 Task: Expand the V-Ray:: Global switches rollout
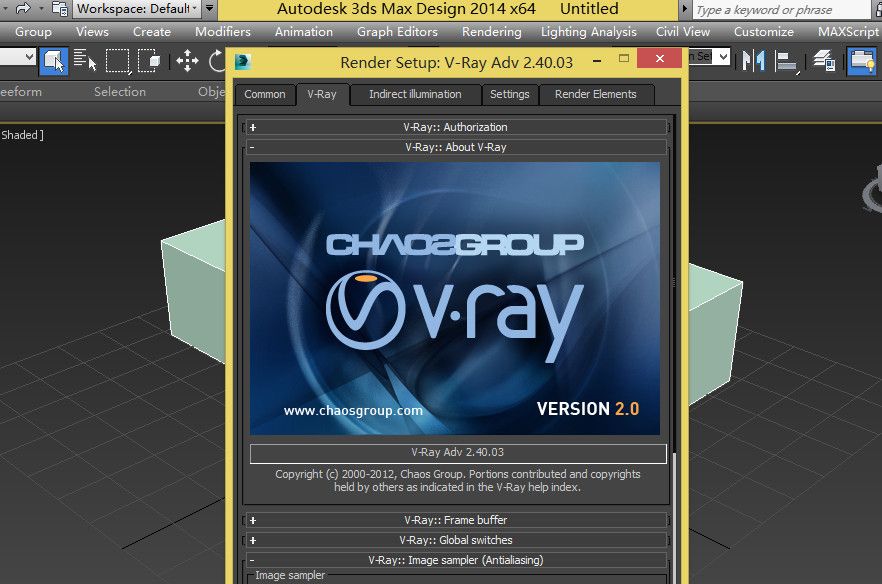[455, 541]
